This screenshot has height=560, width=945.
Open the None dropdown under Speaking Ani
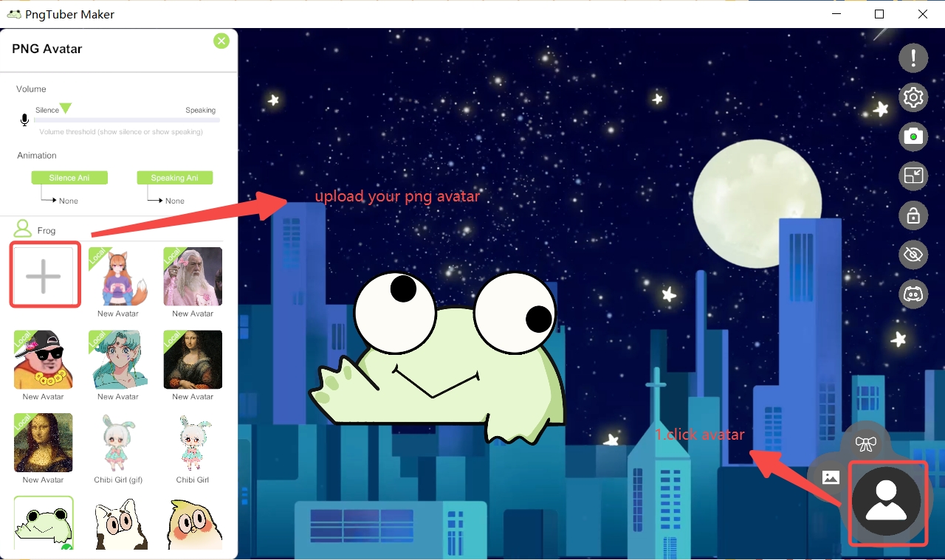tap(175, 200)
